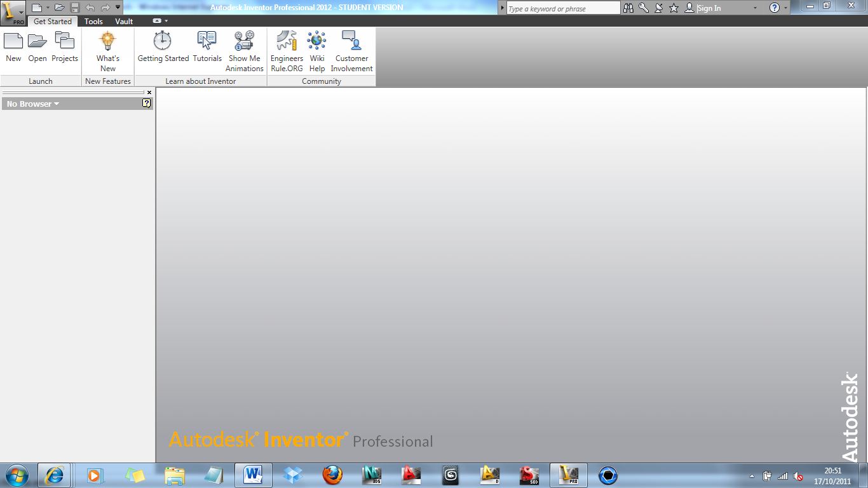Show hidden system tray icons arrow

click(x=752, y=476)
